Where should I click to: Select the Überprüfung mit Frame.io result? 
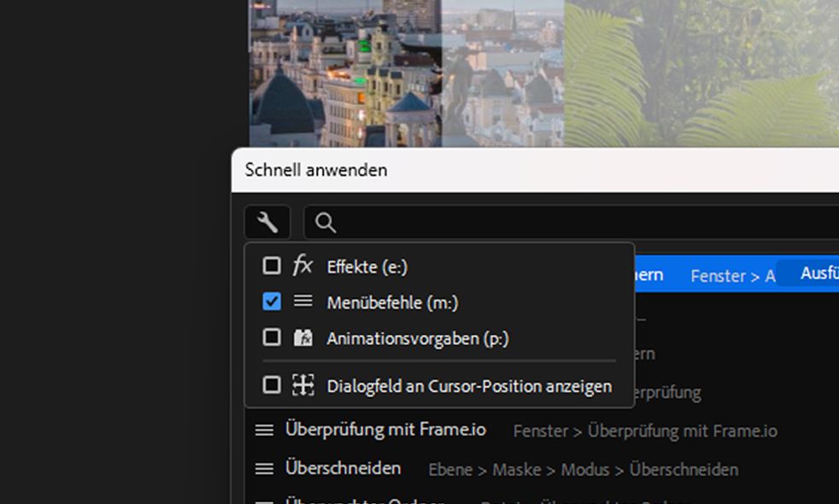(x=385, y=430)
